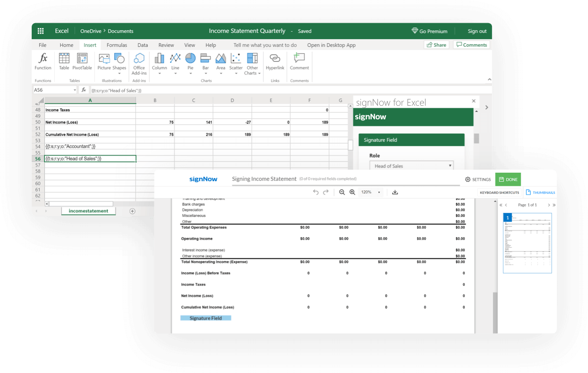This screenshot has width=588, height=373.
Task: Click Sign out
Action: click(477, 31)
